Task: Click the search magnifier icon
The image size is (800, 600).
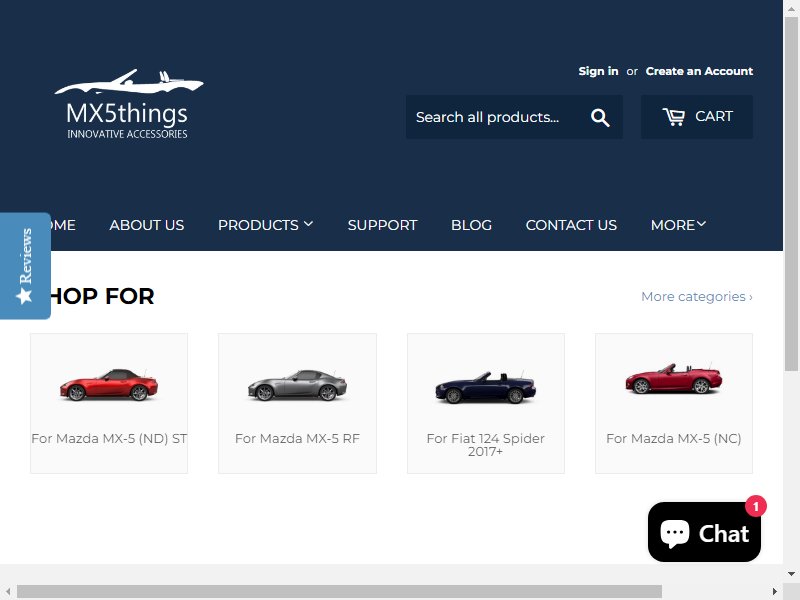Action: click(600, 117)
